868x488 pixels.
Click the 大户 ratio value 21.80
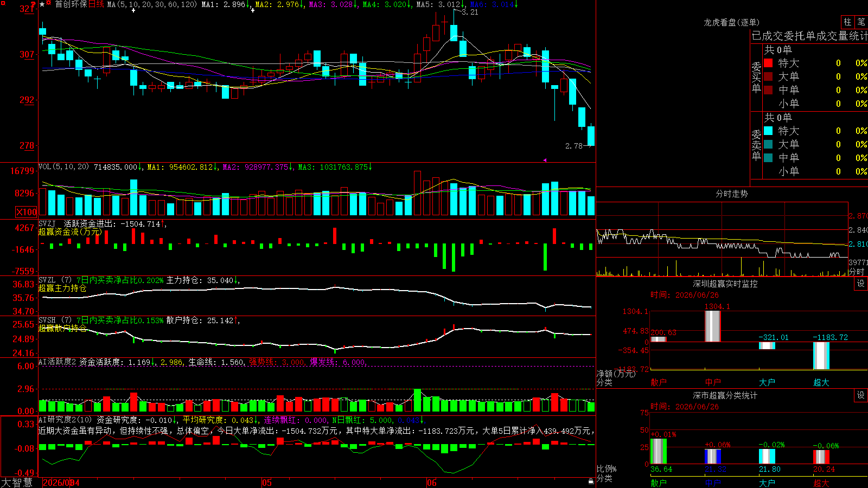pyautogui.click(x=770, y=469)
